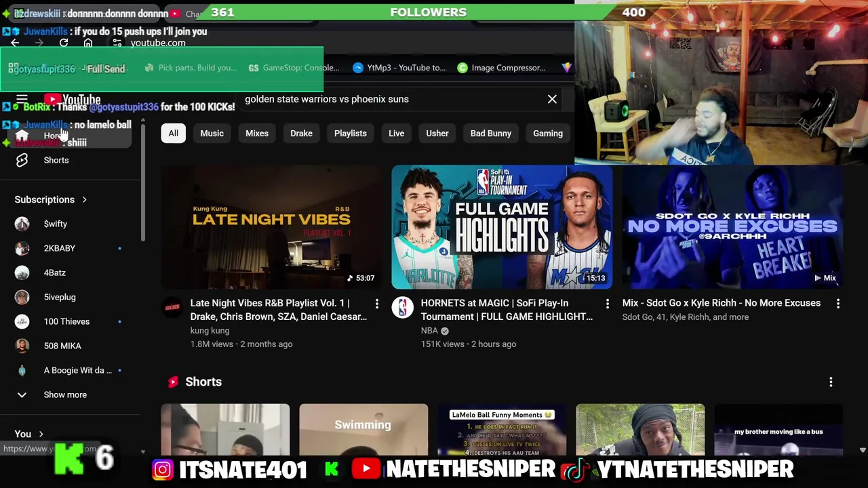868x488 pixels.
Task: Select the Playlists filter chip
Action: [x=351, y=134]
